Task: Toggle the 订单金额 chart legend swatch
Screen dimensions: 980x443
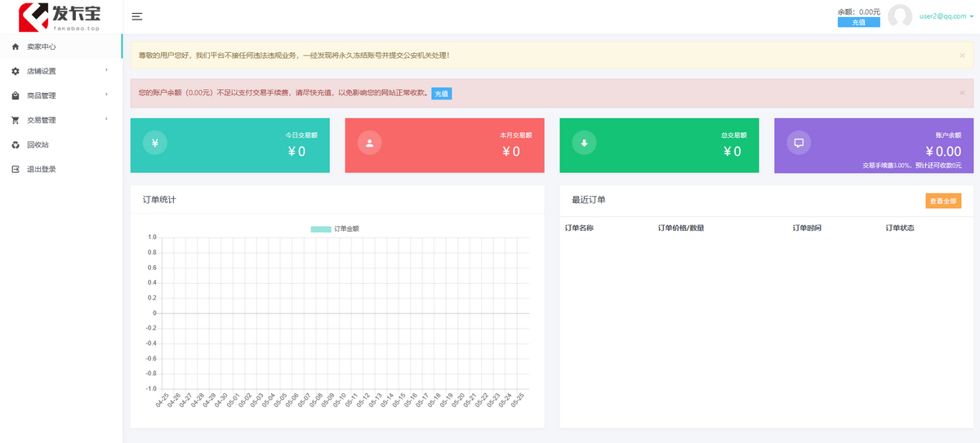Action: pos(320,229)
